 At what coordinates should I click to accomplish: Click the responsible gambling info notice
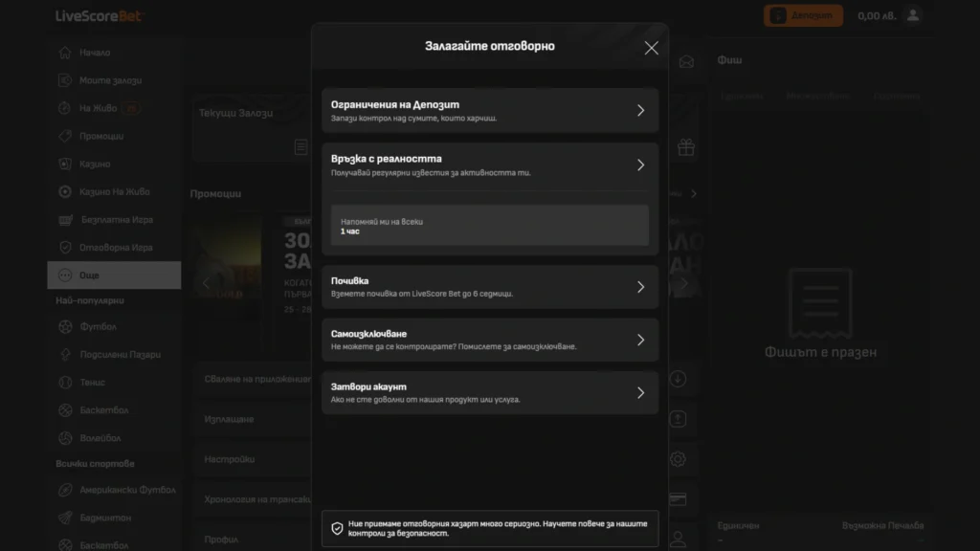coord(489,528)
